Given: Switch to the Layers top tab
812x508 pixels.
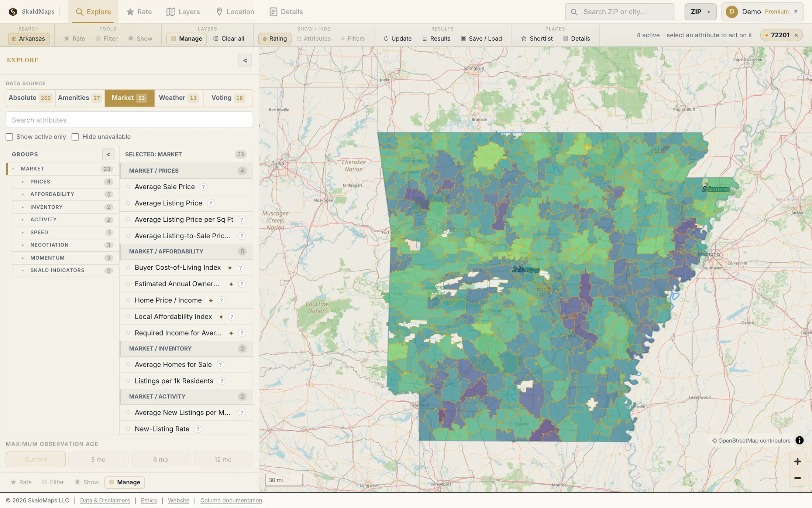Looking at the screenshot, I should 183,12.
